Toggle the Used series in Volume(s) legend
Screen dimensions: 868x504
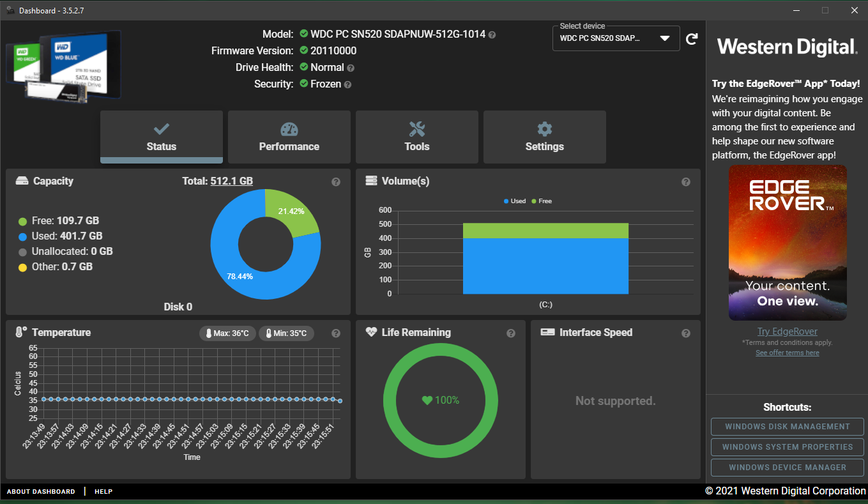pos(515,201)
